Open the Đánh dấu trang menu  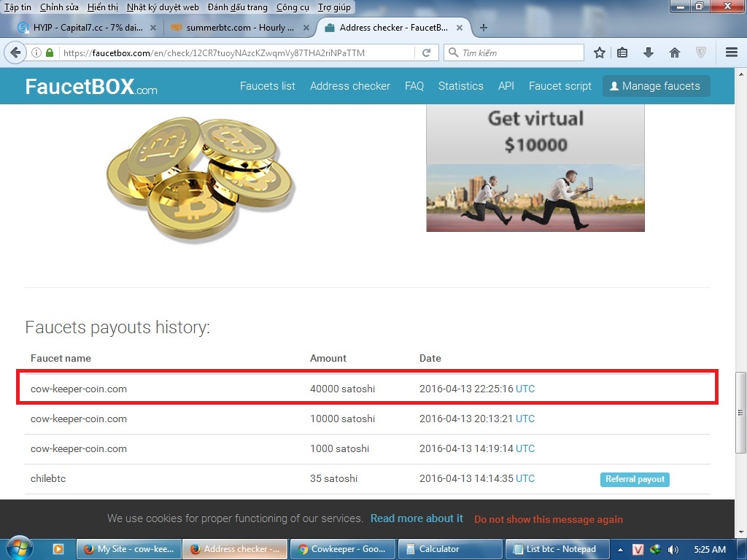pyautogui.click(x=237, y=7)
